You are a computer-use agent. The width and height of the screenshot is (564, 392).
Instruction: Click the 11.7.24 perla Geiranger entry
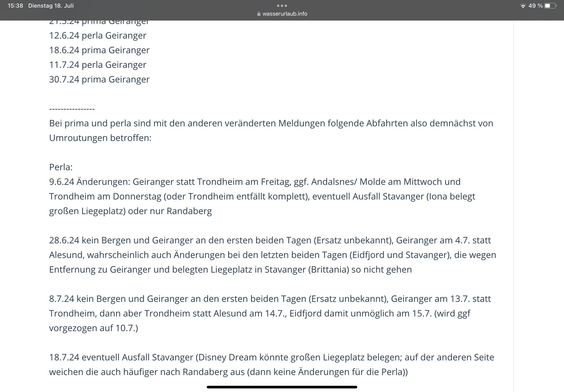98,65
